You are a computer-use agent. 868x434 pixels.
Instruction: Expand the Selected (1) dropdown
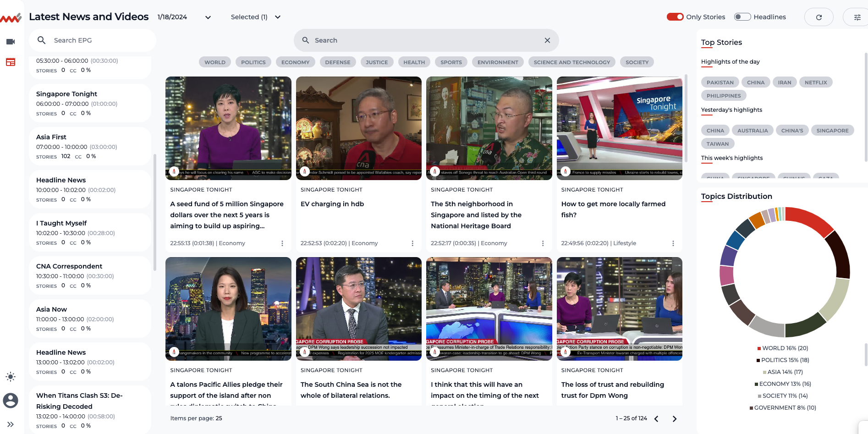point(256,17)
